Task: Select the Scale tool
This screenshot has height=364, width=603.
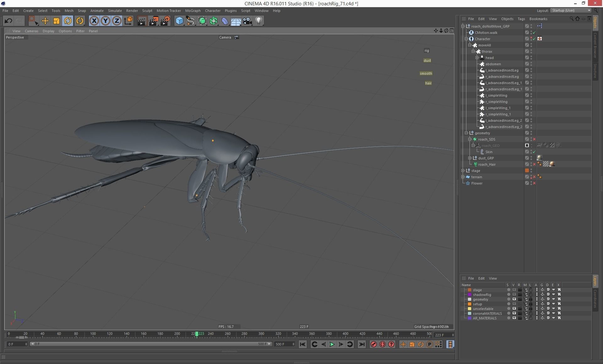Action: click(x=57, y=21)
